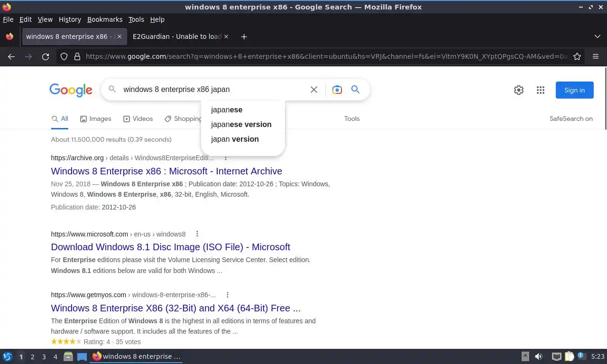
Task: Open Download Windows 8.1 Disc Image result
Action: click(x=170, y=247)
